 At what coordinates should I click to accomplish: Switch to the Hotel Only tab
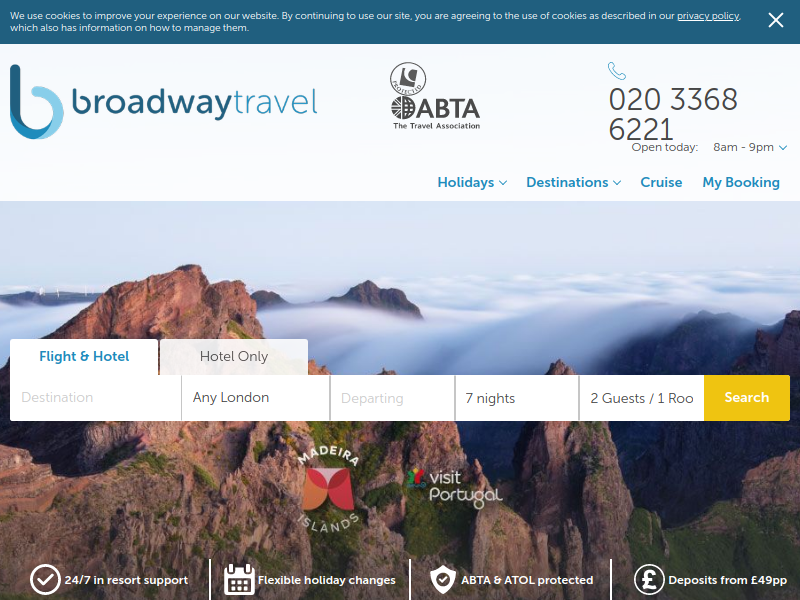pyautogui.click(x=234, y=357)
